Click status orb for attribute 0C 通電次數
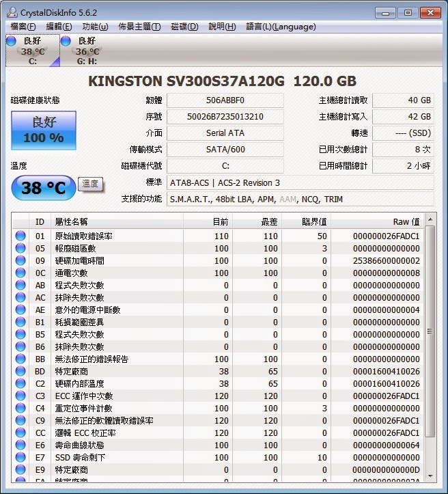448x494 pixels. point(20,273)
